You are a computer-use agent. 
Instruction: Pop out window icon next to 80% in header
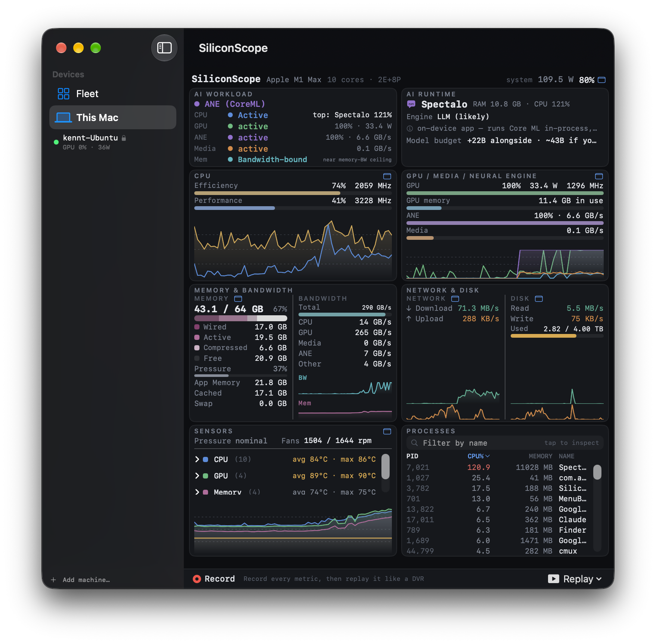point(601,80)
